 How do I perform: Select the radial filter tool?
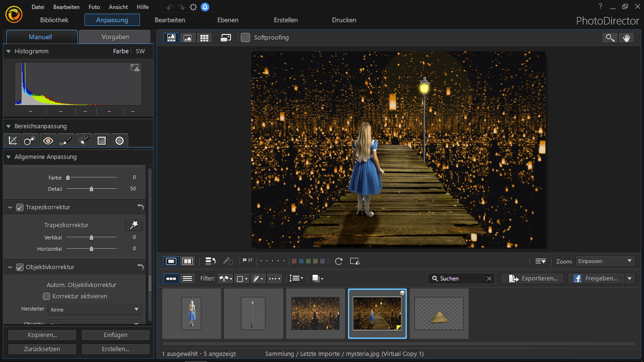coord(119,140)
